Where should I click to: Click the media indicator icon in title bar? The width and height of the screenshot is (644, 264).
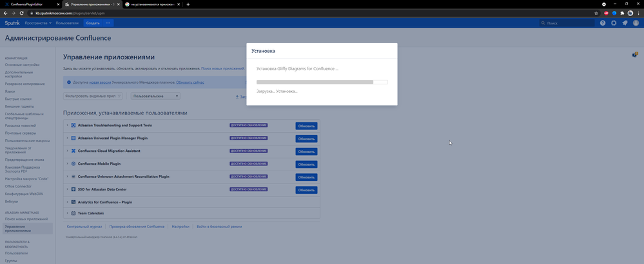604,4
